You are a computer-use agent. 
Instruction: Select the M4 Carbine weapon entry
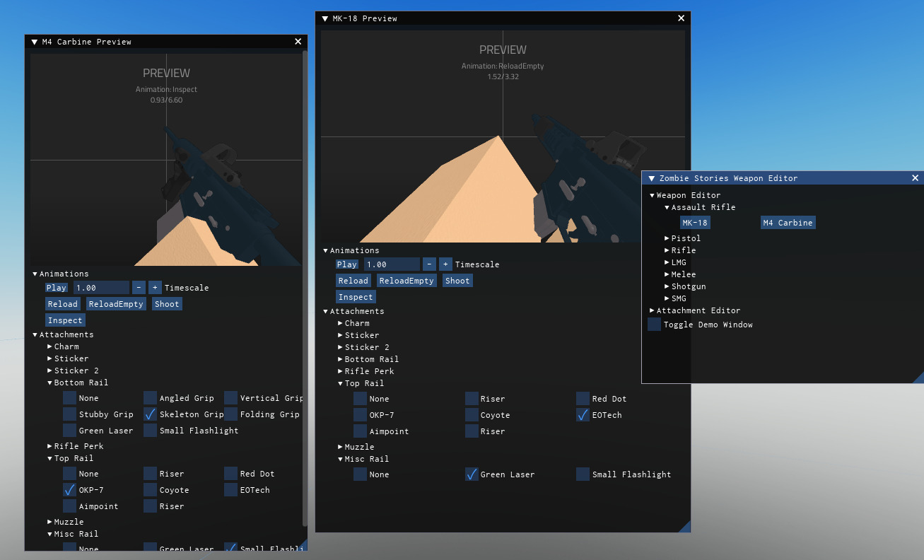[788, 222]
